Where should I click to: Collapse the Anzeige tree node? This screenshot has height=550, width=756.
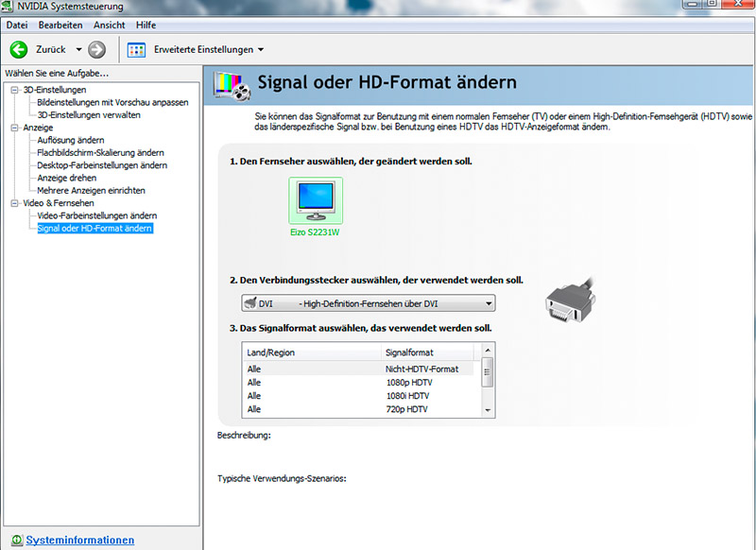(14, 128)
